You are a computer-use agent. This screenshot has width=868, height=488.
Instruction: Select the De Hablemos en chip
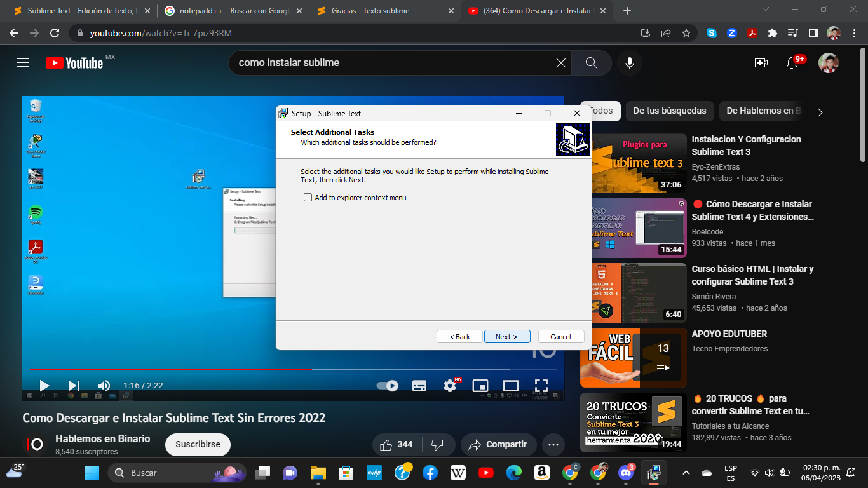[x=761, y=111]
